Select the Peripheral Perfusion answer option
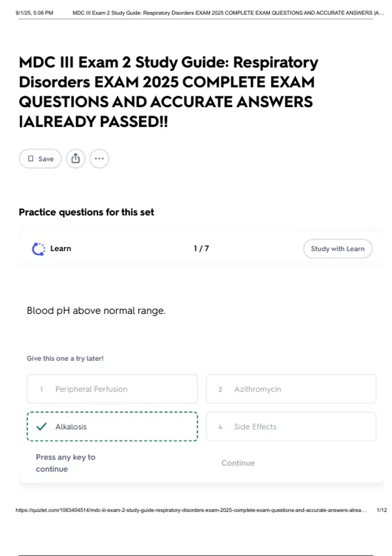 (112, 389)
